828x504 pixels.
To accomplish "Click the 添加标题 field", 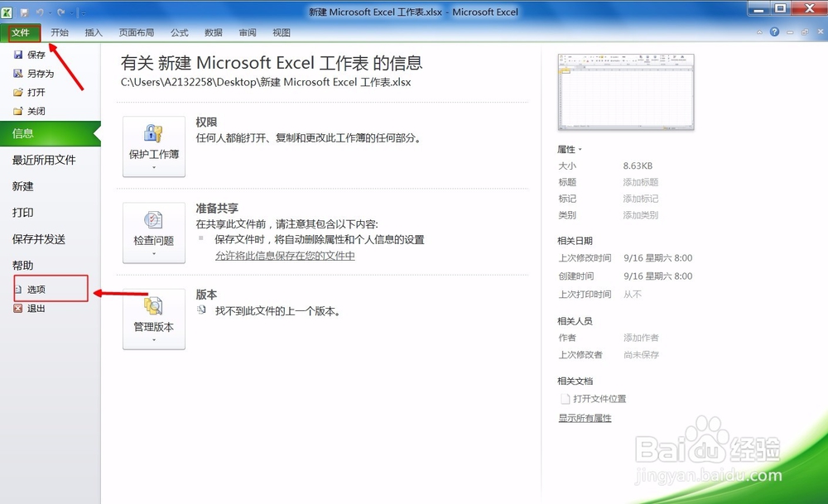I will 641,182.
